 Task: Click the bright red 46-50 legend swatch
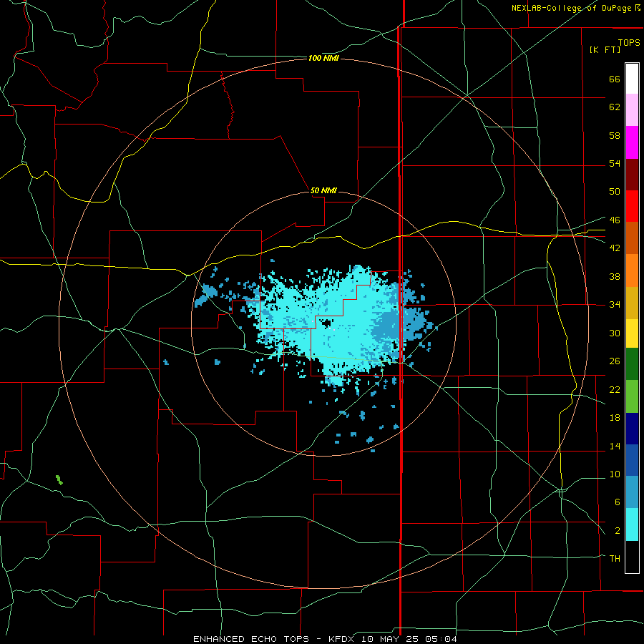click(x=632, y=206)
